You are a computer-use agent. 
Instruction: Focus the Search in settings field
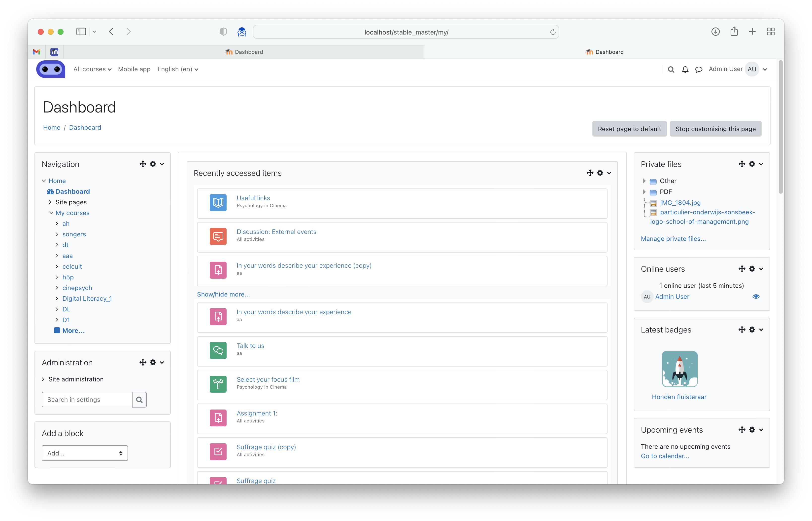point(87,400)
